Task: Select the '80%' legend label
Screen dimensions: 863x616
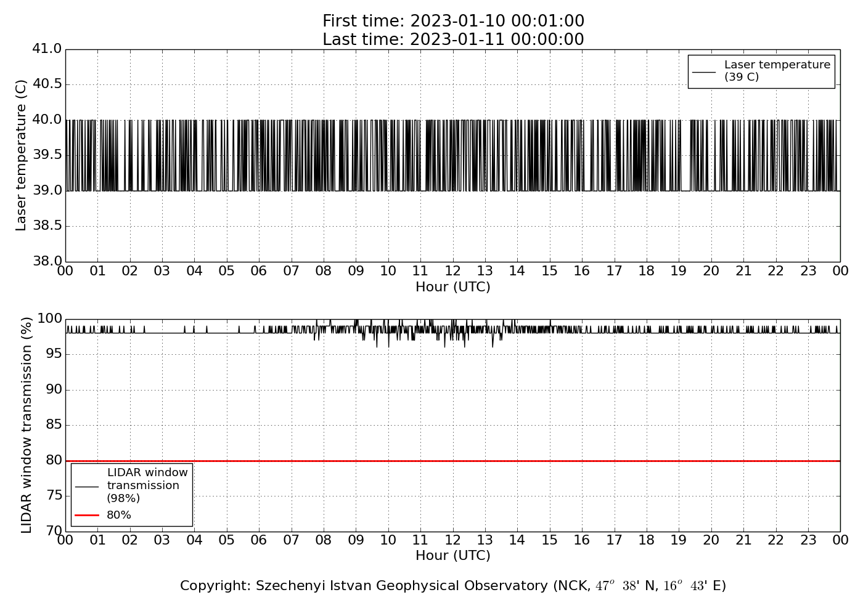Action: click(119, 515)
